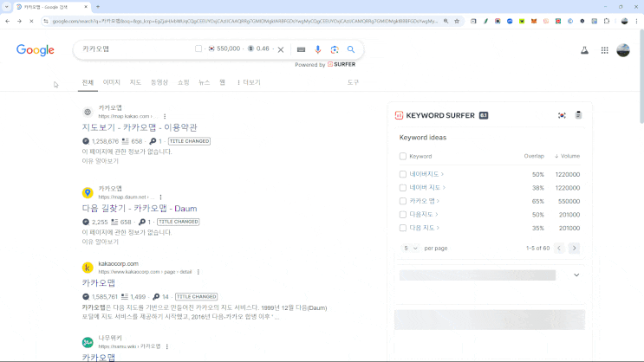Go back using browser back arrow

coord(8,21)
